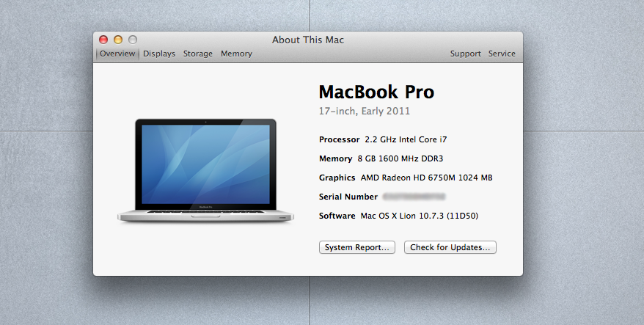Open the Storage tab
The width and height of the screenshot is (644, 325).
tap(197, 54)
